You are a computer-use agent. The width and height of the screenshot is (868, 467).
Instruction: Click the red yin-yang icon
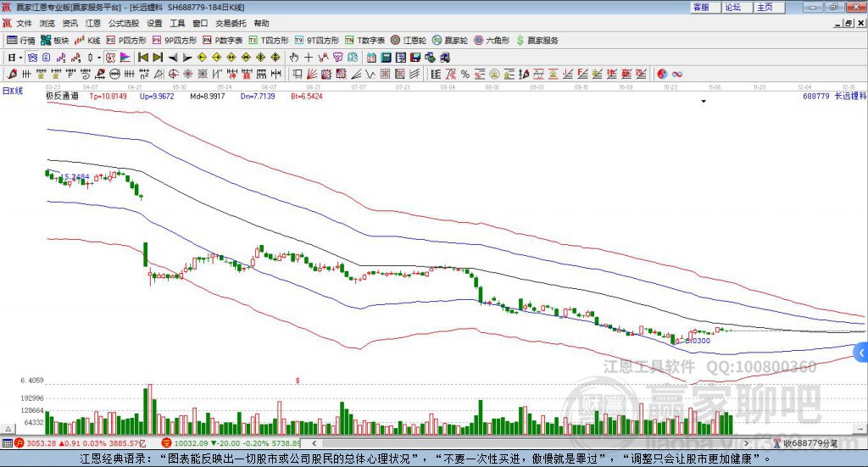pos(662,74)
